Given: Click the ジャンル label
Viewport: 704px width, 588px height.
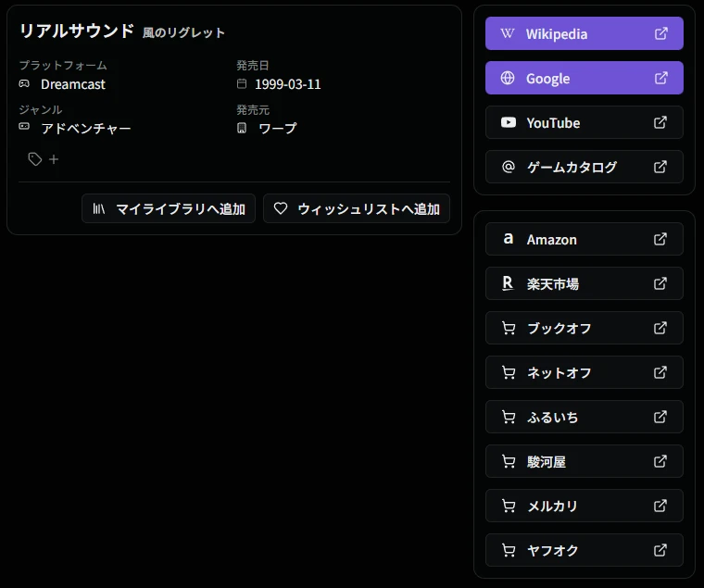Looking at the screenshot, I should click(41, 109).
